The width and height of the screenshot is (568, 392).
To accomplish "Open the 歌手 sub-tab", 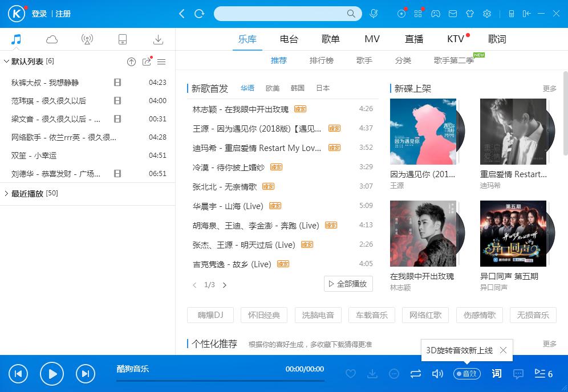I will (364, 60).
